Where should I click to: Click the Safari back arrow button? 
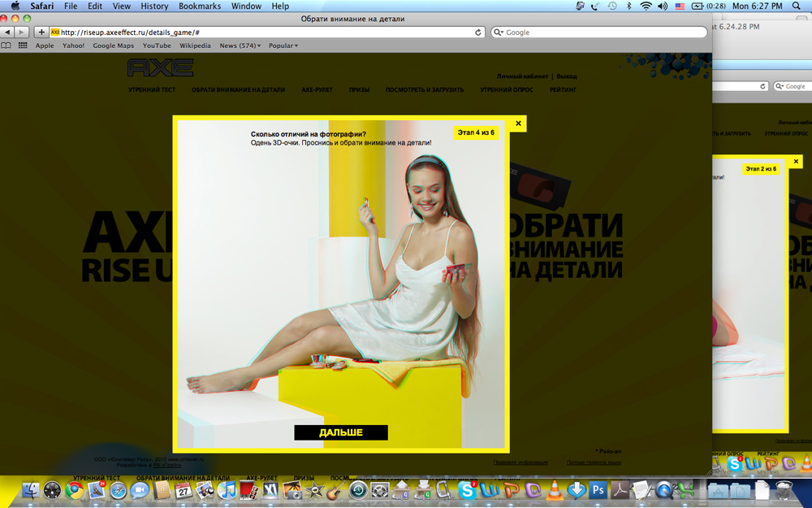click(x=7, y=33)
